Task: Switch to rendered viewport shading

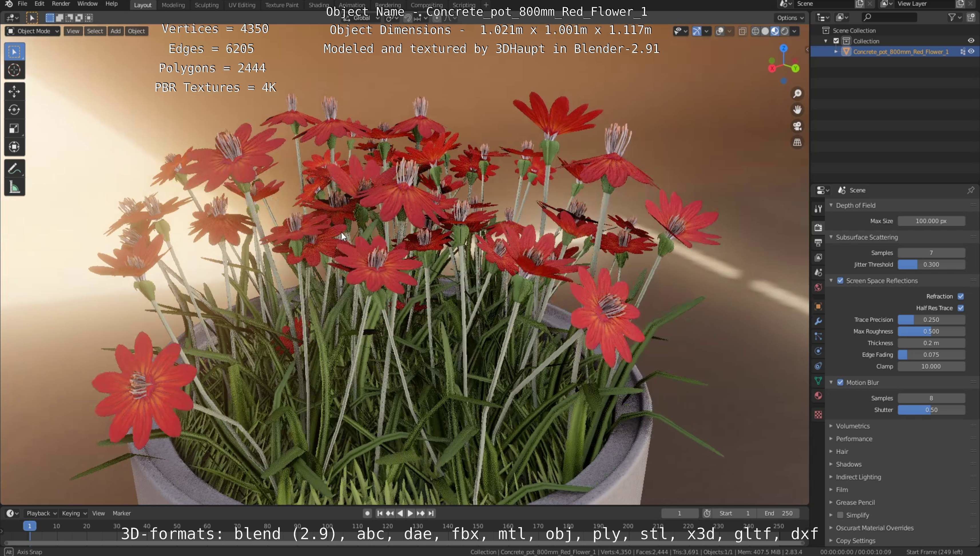Action: pyautogui.click(x=785, y=31)
